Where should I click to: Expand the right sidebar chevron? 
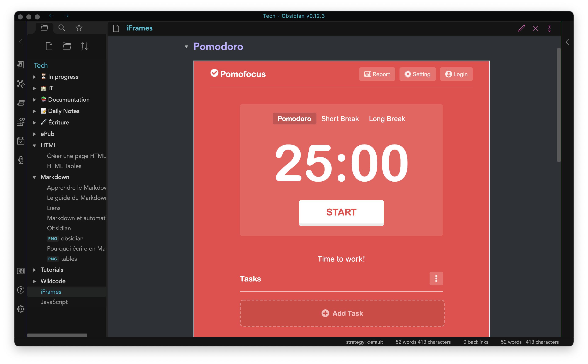point(567,42)
